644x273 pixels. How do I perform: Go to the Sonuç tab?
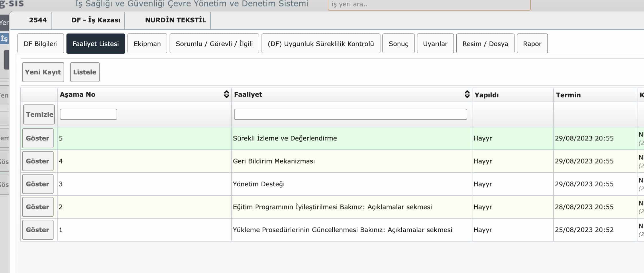tap(398, 44)
